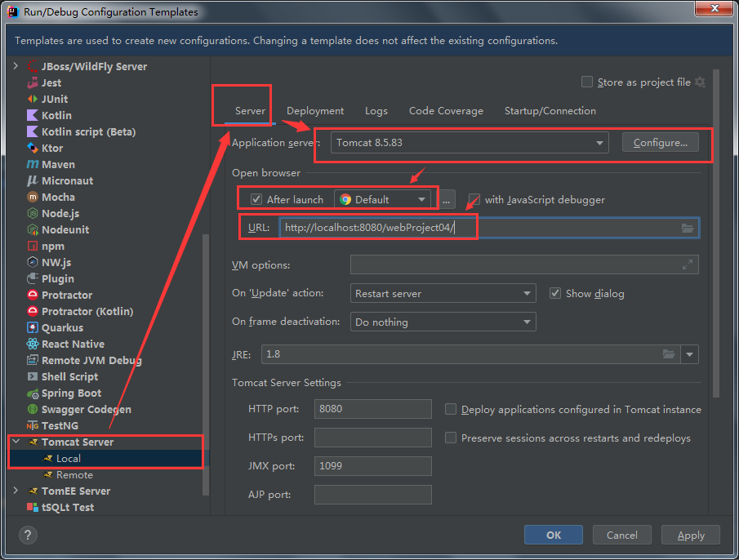Click the NW.js icon
The width and height of the screenshot is (739, 560).
pos(33,262)
